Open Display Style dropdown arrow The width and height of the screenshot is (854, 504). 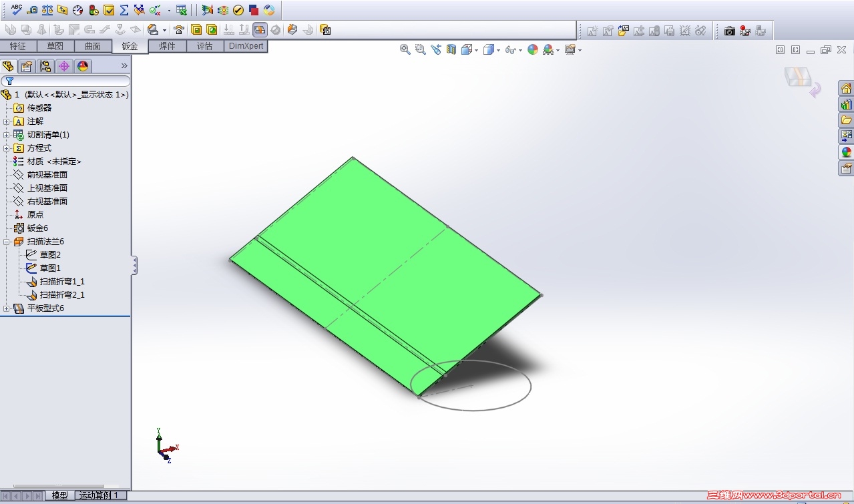point(498,50)
